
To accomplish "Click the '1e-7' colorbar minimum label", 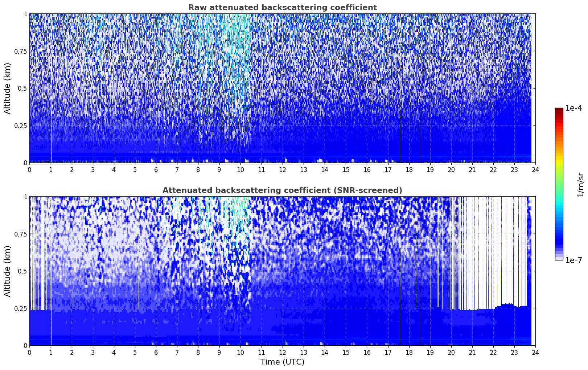I will coord(573,260).
